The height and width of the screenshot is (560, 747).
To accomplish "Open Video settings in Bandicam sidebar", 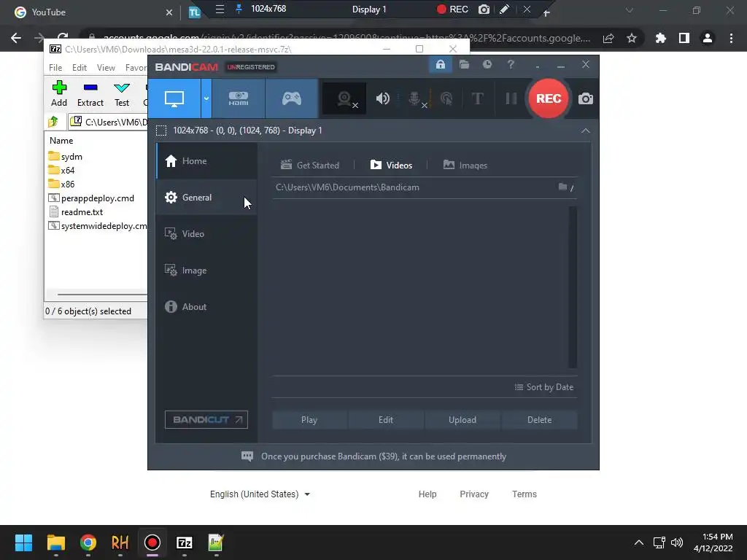I will click(206, 234).
